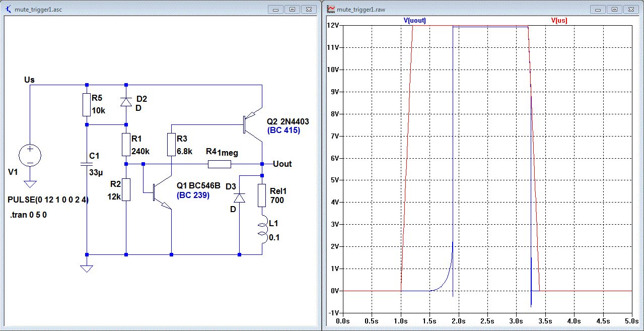Open the mute_trigger1.raw window system icon
The height and width of the screenshot is (331, 644).
click(331, 9)
